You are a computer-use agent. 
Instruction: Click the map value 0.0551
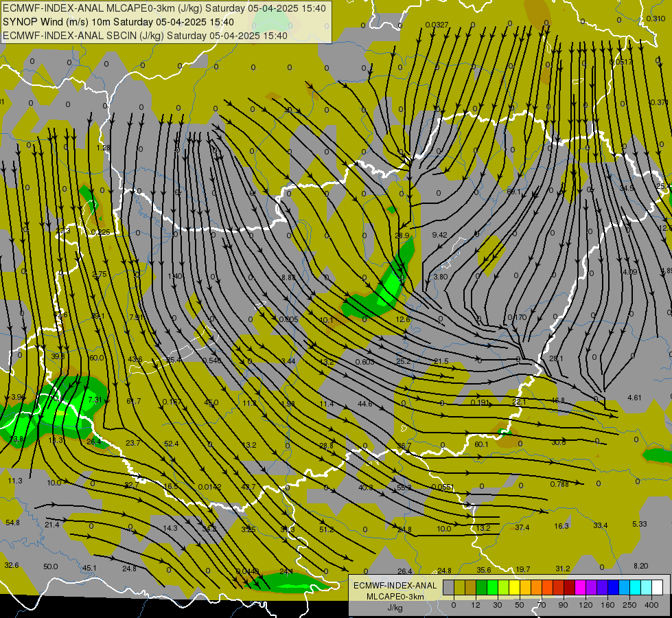pyautogui.click(x=443, y=488)
